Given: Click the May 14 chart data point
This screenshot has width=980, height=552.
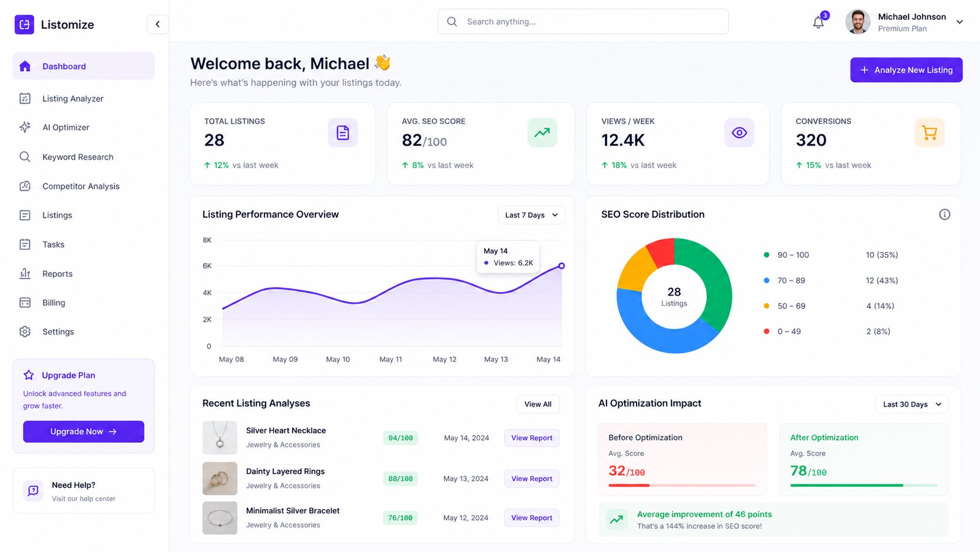Looking at the screenshot, I should tap(562, 266).
